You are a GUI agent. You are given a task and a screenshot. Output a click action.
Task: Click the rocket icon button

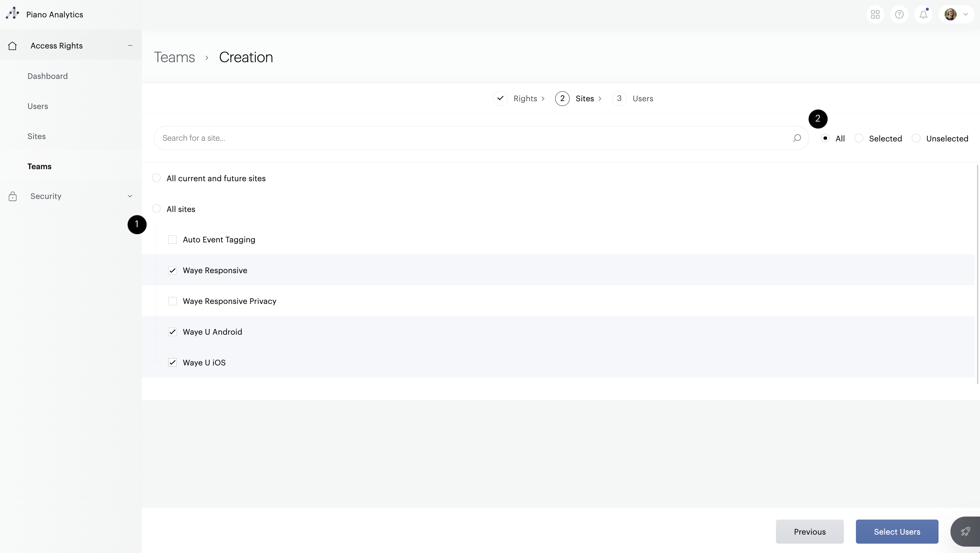pos(965,531)
